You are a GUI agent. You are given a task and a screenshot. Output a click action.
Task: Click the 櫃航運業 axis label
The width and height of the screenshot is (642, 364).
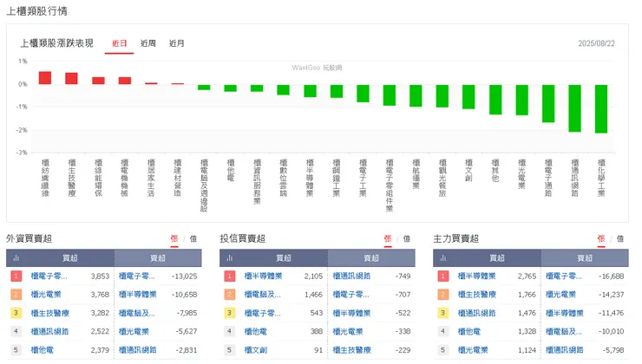click(x=416, y=174)
